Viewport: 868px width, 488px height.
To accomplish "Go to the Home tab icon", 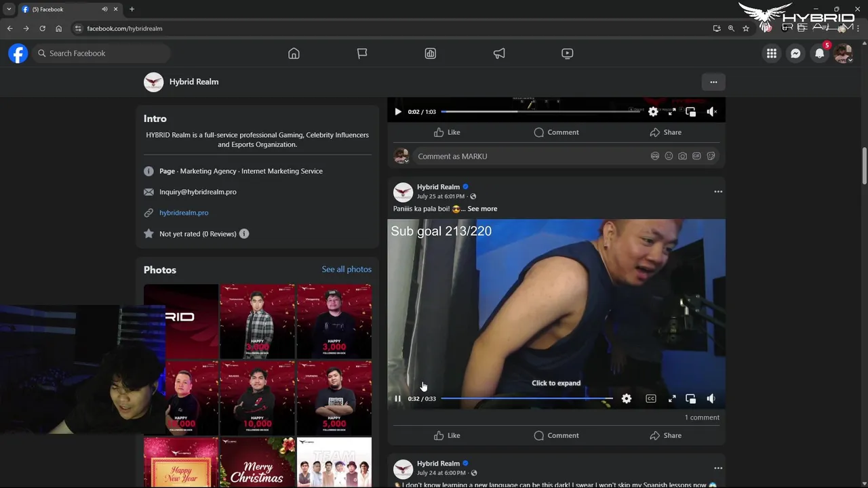I will 294,54.
